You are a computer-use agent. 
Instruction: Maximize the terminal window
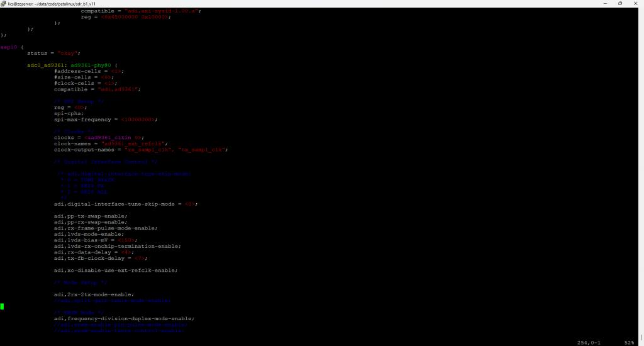[x=619, y=3]
